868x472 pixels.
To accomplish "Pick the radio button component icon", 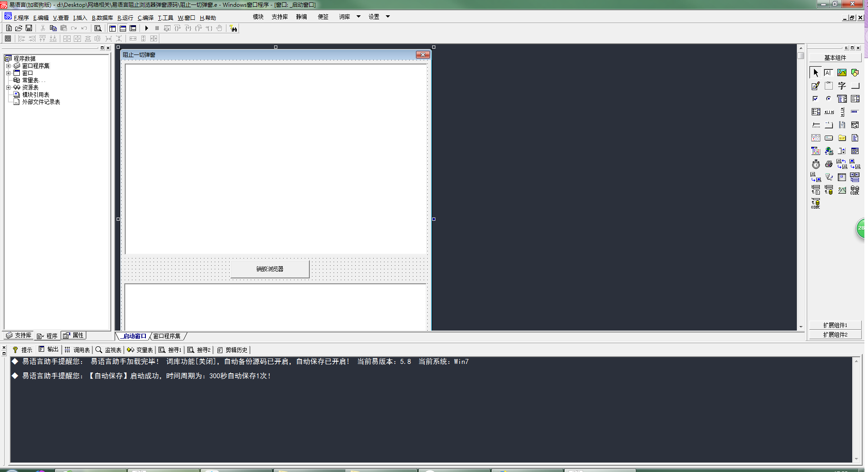I will [x=828, y=99].
